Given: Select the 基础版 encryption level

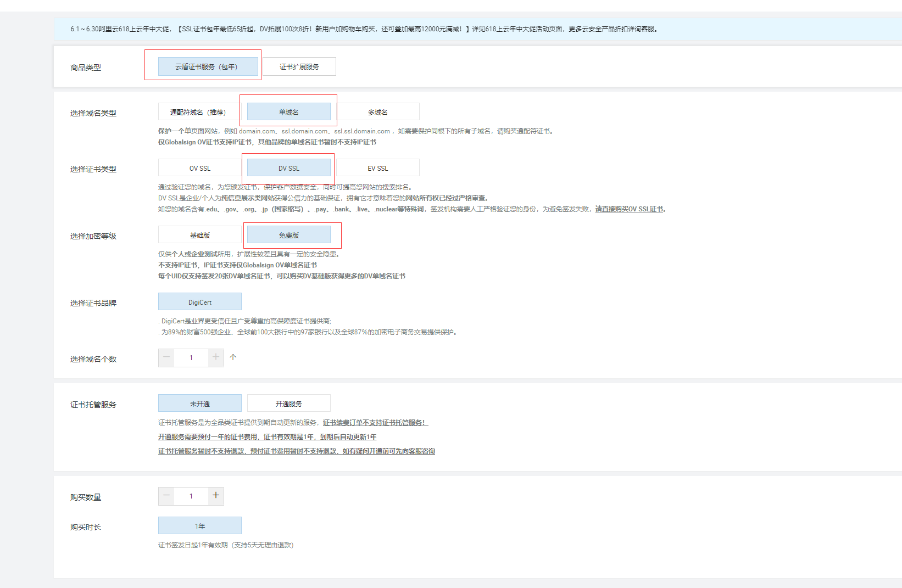Looking at the screenshot, I should [x=199, y=234].
